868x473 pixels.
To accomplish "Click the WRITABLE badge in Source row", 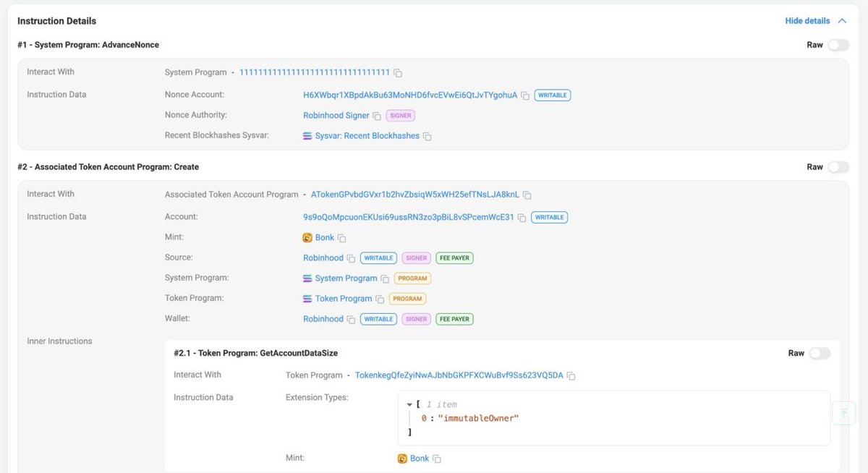I will [378, 257].
